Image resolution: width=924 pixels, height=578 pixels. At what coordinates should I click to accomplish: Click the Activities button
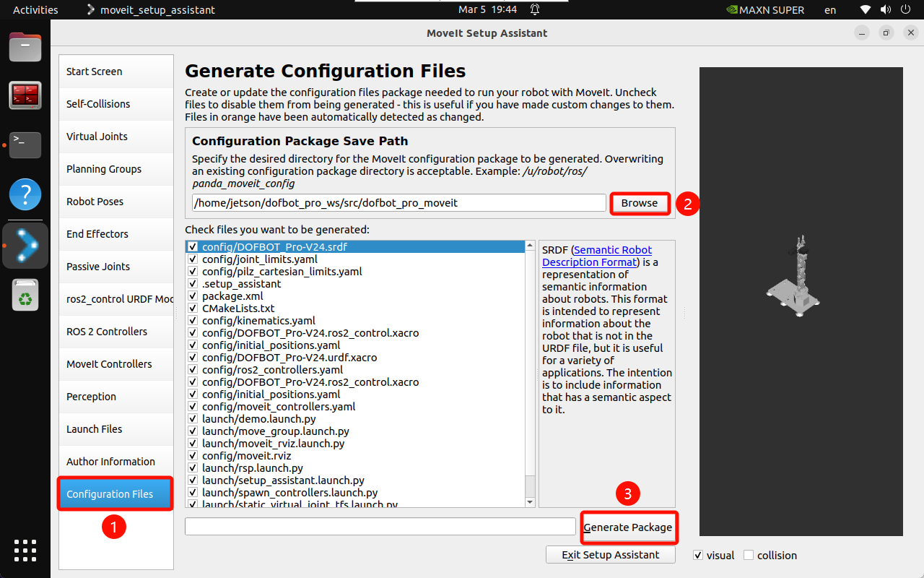[35, 10]
